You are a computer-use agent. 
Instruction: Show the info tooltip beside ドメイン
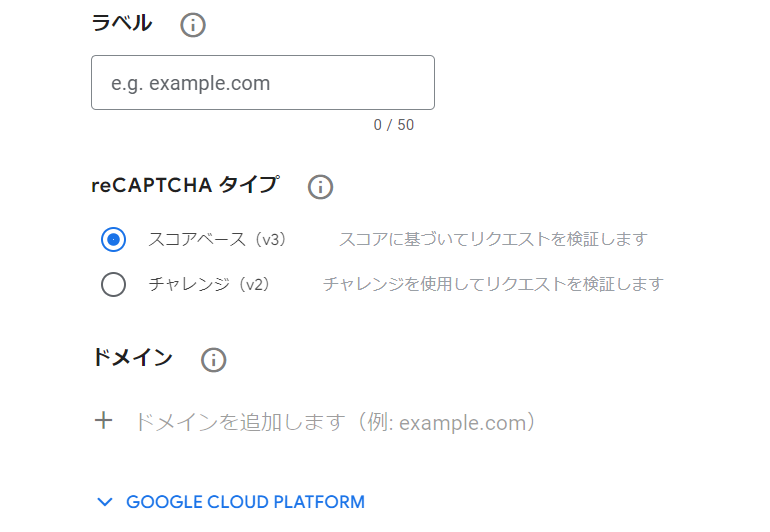[x=213, y=360]
